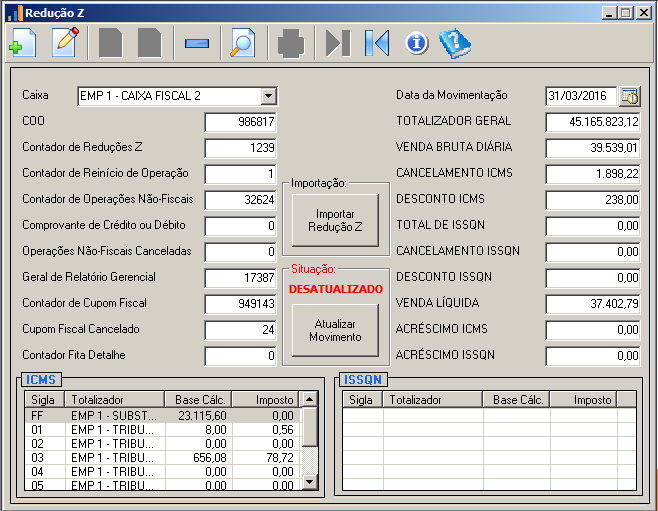Click the Contador de Reinício de Operação field
The width and height of the screenshot is (658, 511).
pyautogui.click(x=240, y=174)
